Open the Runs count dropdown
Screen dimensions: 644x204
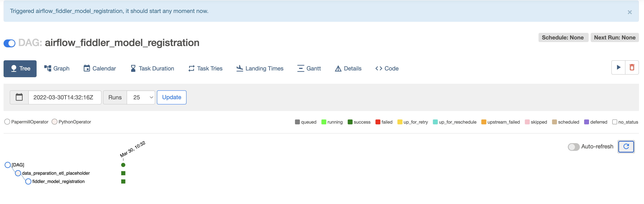pos(141,97)
